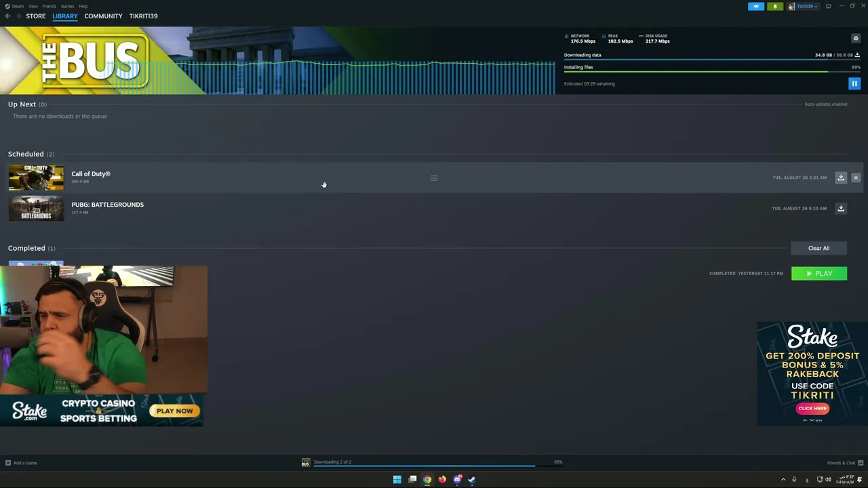Open Friends & Chat
The width and height of the screenshot is (868, 488).
click(844, 463)
